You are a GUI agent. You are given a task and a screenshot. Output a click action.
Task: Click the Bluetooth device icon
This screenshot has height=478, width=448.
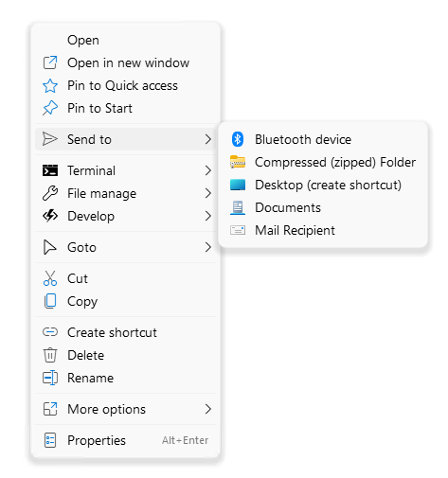point(238,139)
